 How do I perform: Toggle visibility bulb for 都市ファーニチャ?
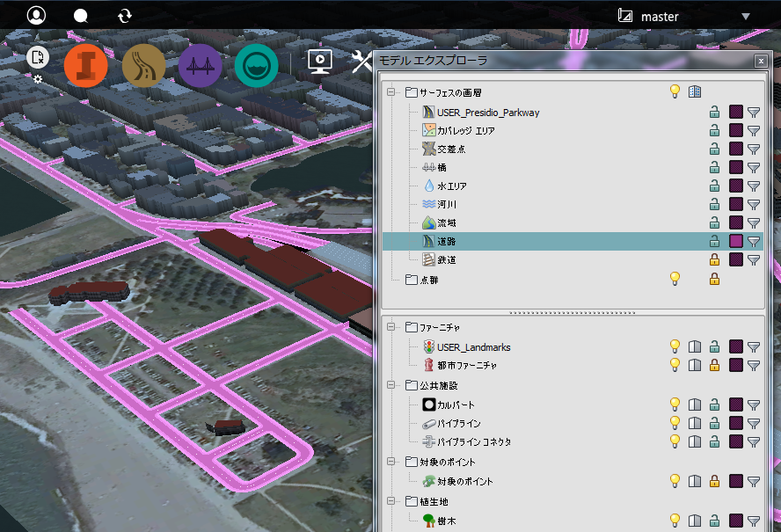coord(675,365)
